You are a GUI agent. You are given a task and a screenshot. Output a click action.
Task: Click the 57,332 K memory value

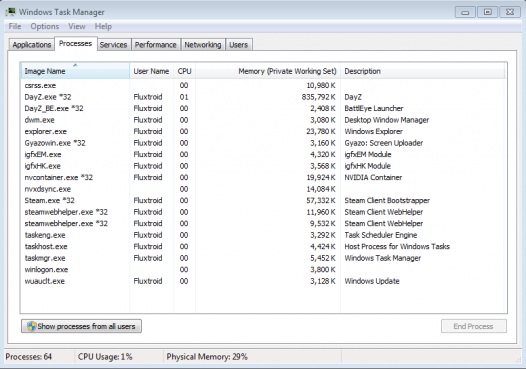[321, 201]
